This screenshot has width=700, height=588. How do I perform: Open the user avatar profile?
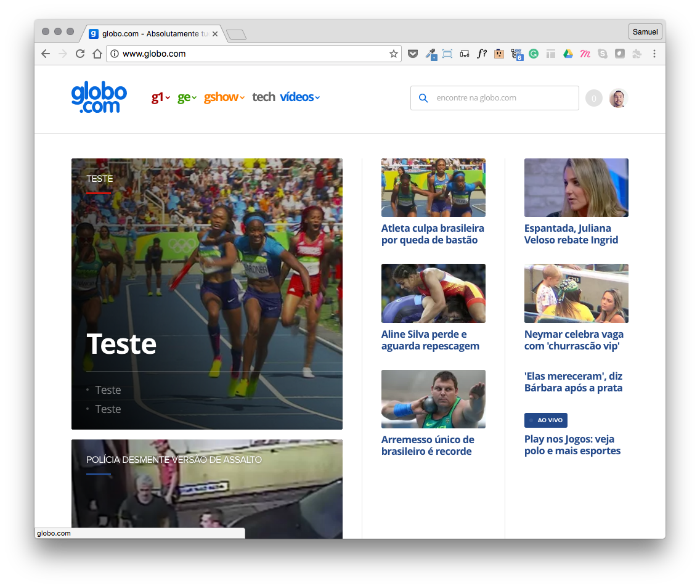click(x=618, y=98)
